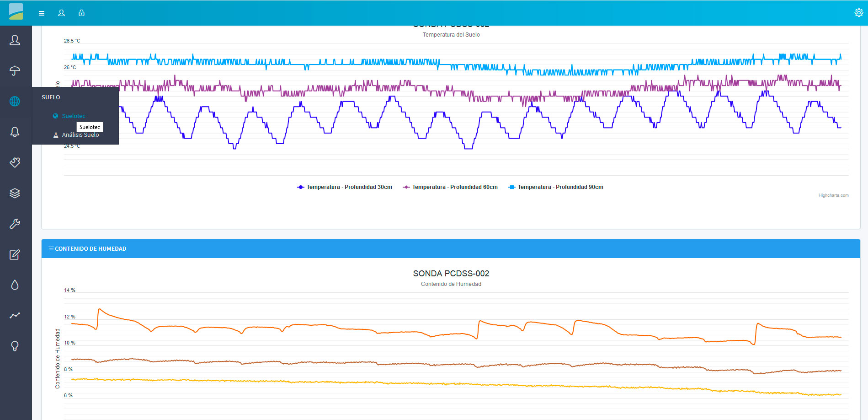The width and height of the screenshot is (868, 420).
Task: Select the wrench tools icon in sidebar
Action: tap(15, 224)
